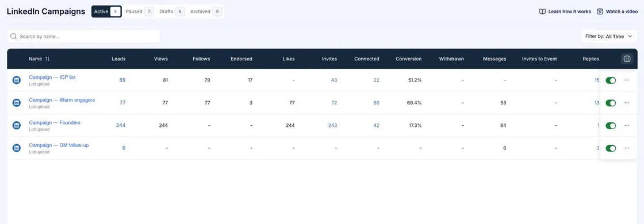644x224 pixels.
Task: Click the video icon beside Watch a video
Action: (x=600, y=11)
